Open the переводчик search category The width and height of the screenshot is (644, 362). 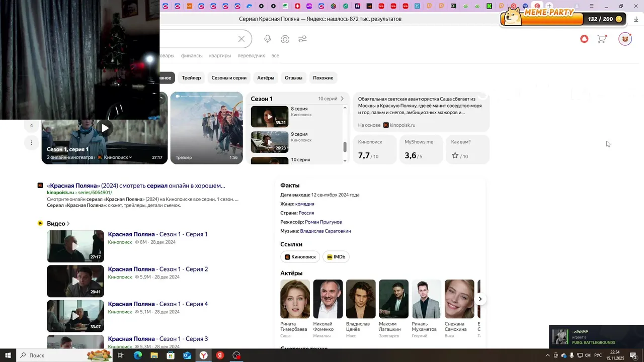point(251,56)
